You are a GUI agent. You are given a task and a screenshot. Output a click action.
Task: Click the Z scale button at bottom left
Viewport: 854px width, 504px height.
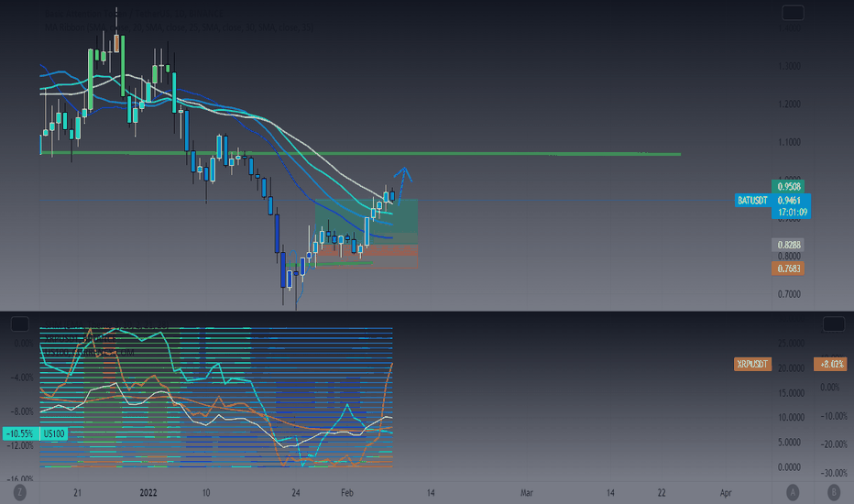[x=20, y=493]
